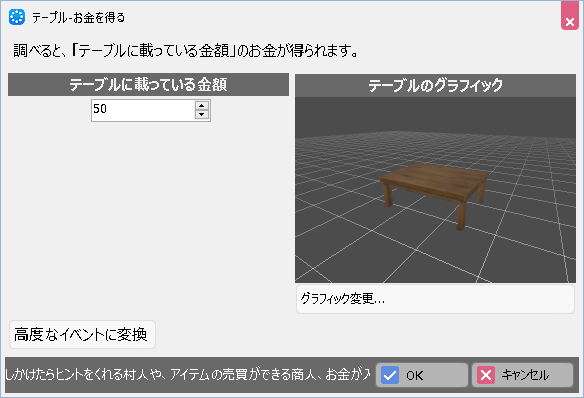Image resolution: width=584 pixels, height=398 pixels.
Task: Click the blue checkmark icon on OK
Action: pyautogui.click(x=390, y=375)
